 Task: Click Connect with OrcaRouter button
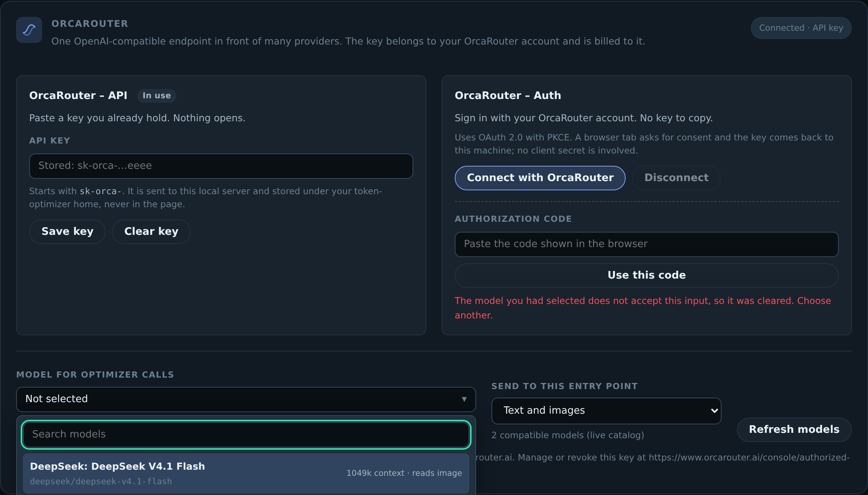(540, 178)
